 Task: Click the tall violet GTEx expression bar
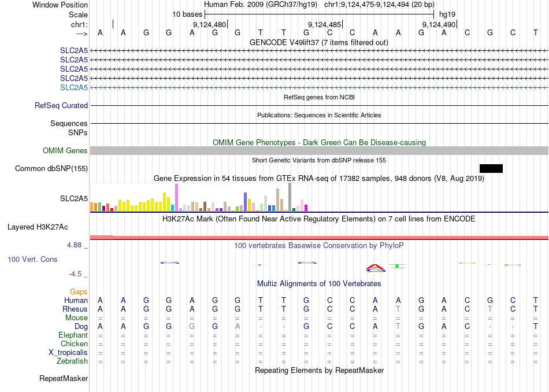pyautogui.click(x=176, y=198)
